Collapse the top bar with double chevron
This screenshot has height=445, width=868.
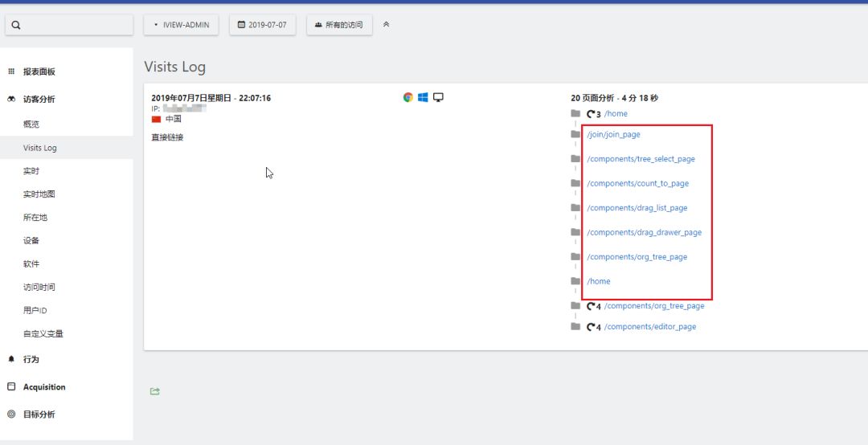pyautogui.click(x=387, y=24)
